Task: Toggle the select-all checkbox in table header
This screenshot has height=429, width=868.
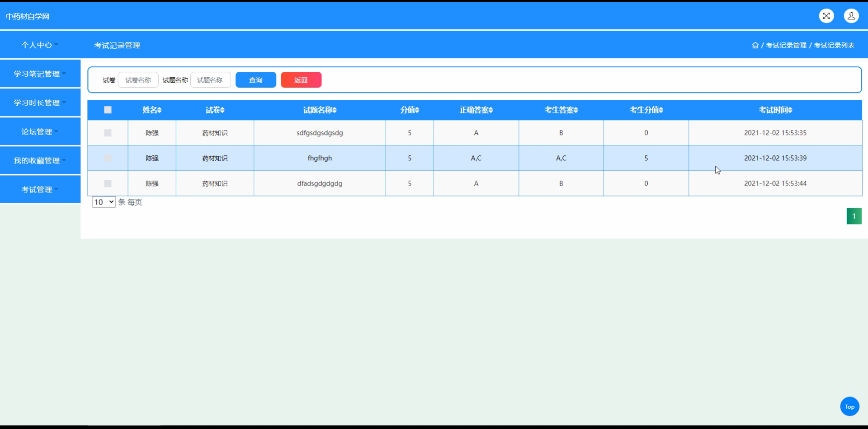Action: [108, 110]
